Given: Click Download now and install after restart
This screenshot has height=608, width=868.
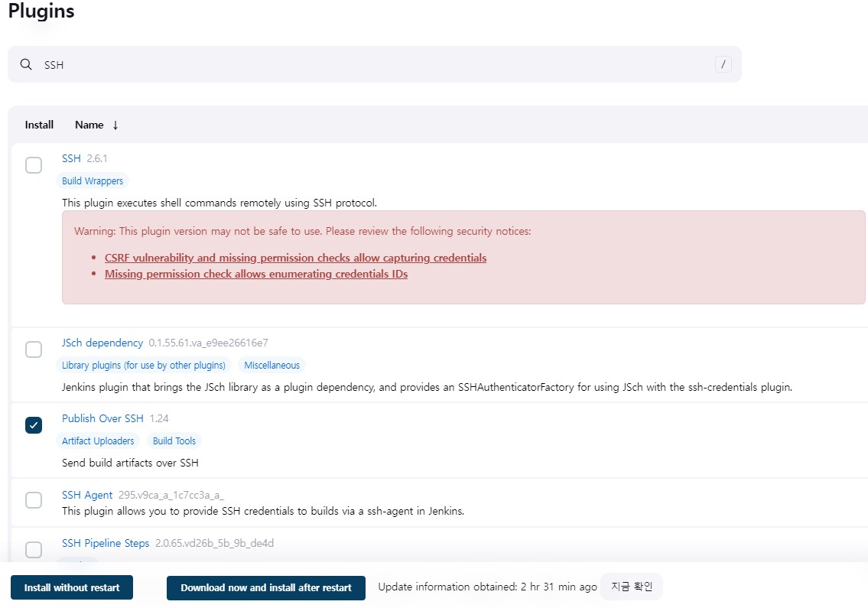Looking at the screenshot, I should click(x=265, y=587).
